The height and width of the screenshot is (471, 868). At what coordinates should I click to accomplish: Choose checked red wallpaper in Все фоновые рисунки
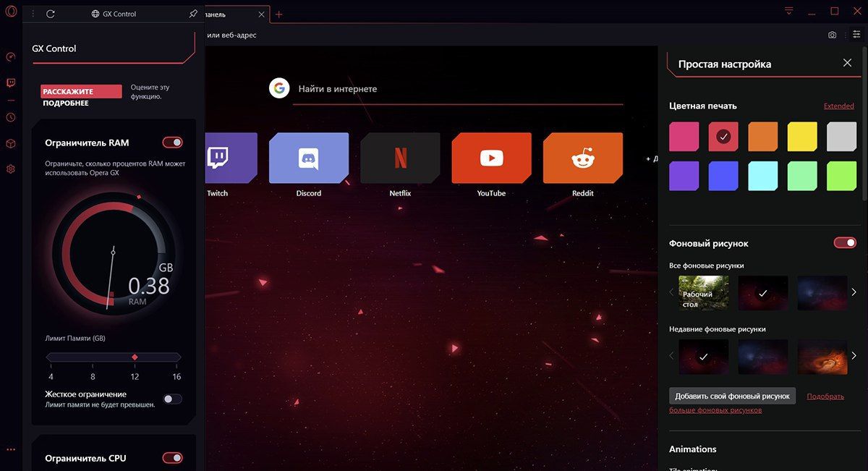pos(762,293)
